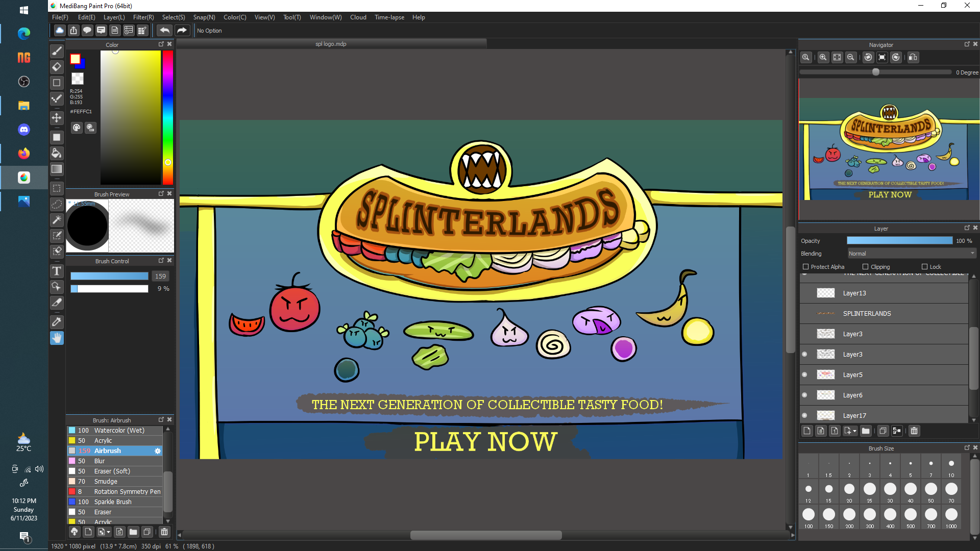The image size is (980, 551).
Task: Select the Watercolor (Wet) brush
Action: point(115,431)
